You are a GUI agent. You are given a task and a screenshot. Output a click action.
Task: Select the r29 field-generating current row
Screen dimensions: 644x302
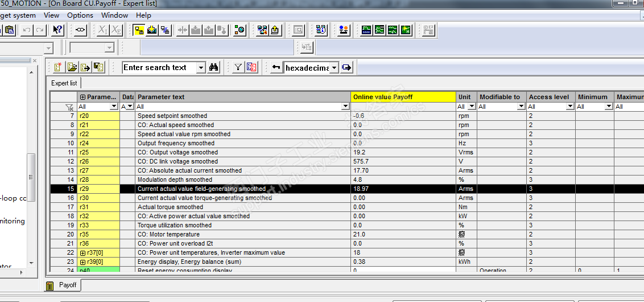pyautogui.click(x=347, y=189)
